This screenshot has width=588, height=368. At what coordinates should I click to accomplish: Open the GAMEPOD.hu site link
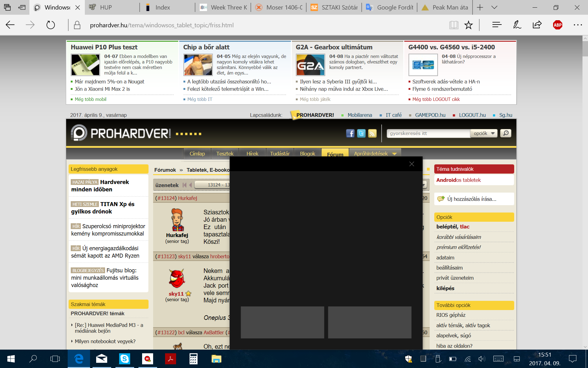[x=430, y=115]
